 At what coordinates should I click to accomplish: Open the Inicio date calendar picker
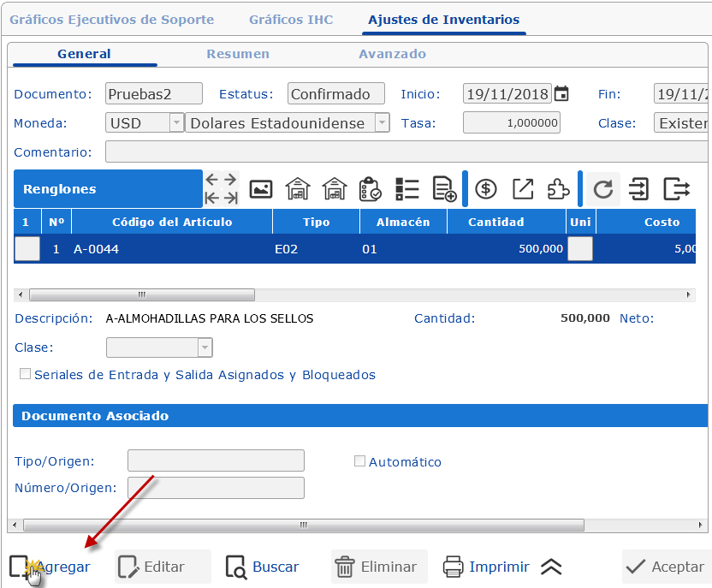(561, 94)
